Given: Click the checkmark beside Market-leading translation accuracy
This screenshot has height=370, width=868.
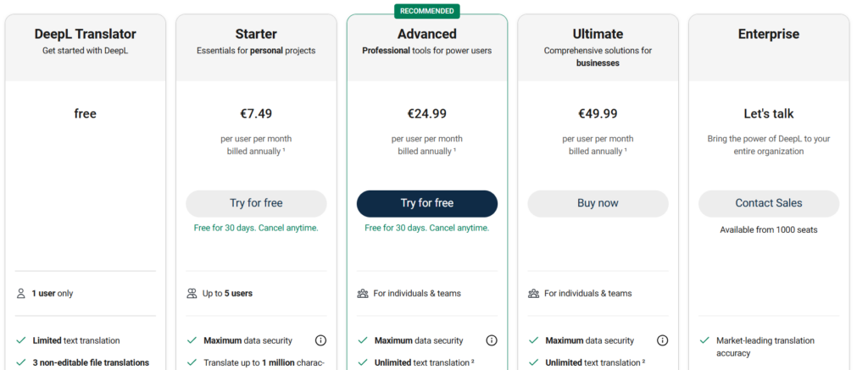Looking at the screenshot, I should point(704,340).
